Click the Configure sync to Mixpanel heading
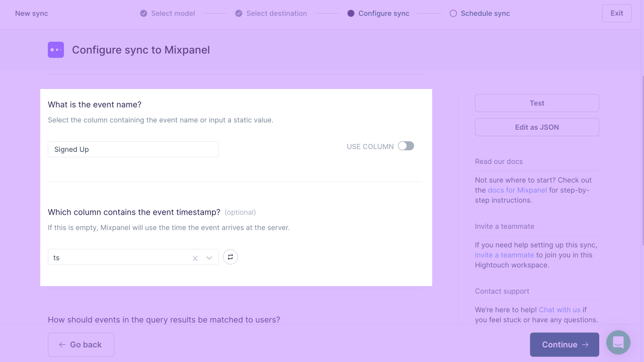The width and height of the screenshot is (644, 362). [141, 50]
